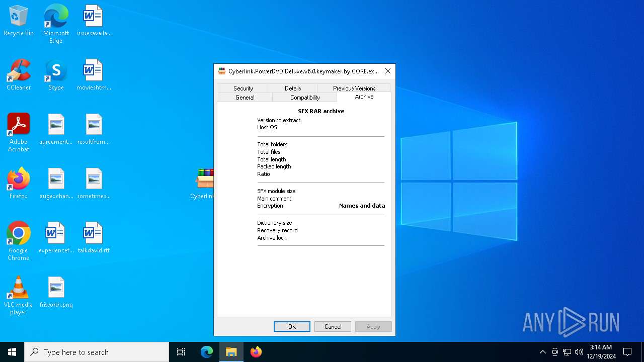Select the augexchan... image file

pos(56,184)
